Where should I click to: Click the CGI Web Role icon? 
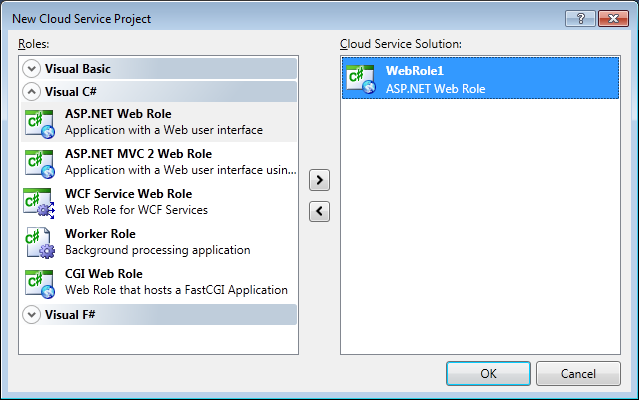(39, 281)
